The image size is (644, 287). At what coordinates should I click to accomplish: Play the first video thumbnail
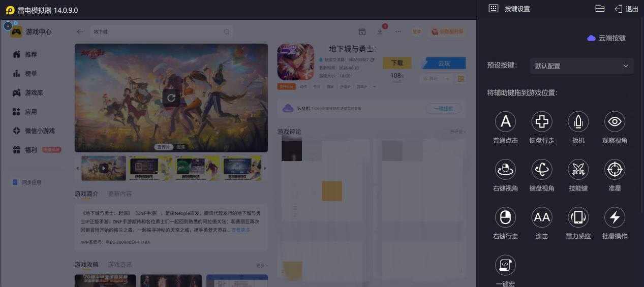pyautogui.click(x=104, y=168)
